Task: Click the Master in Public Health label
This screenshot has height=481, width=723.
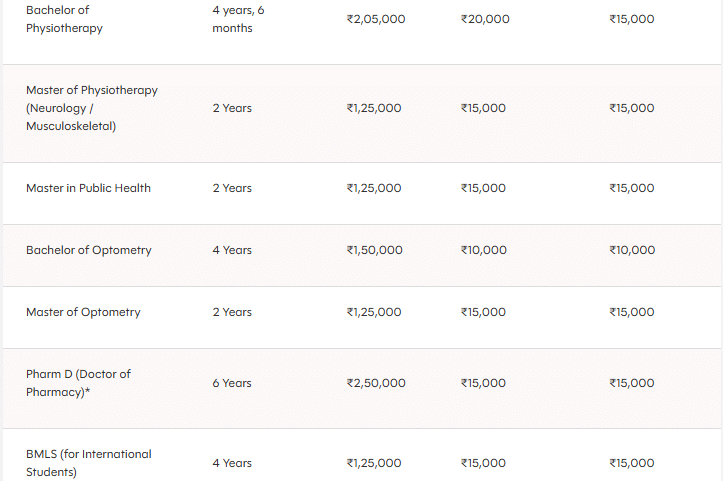Action: (x=88, y=188)
